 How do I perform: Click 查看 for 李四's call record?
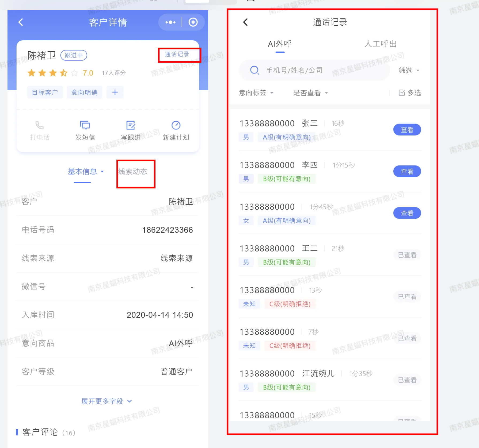407,171
